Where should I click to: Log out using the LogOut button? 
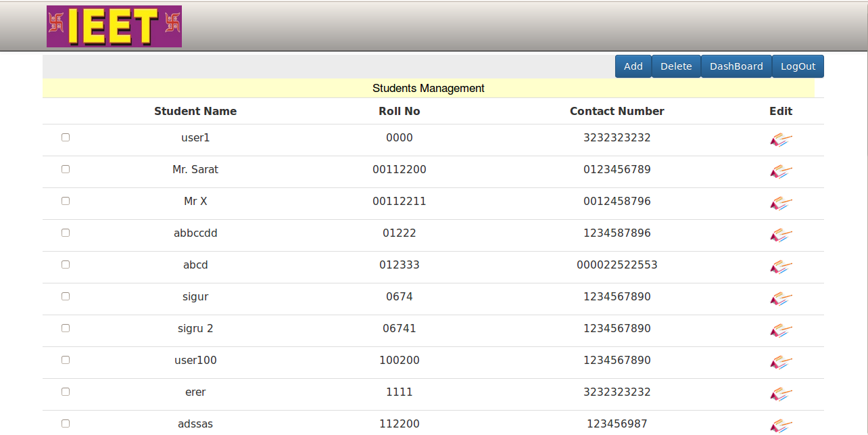[x=798, y=66]
